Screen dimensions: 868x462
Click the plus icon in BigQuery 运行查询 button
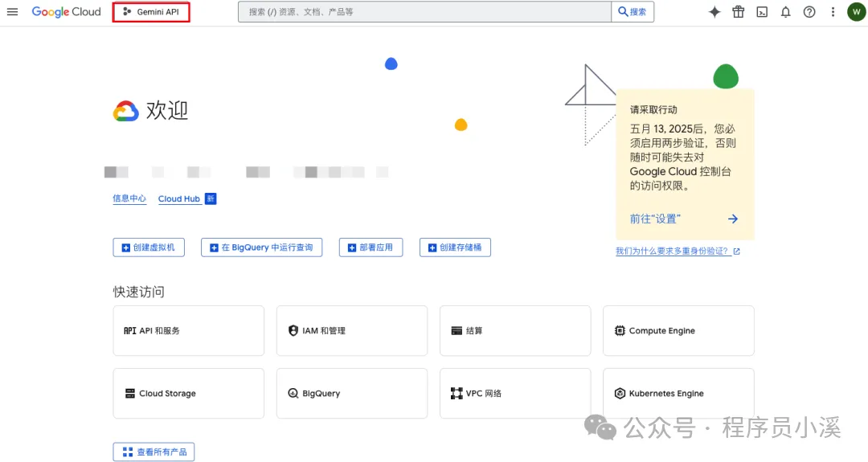click(214, 248)
